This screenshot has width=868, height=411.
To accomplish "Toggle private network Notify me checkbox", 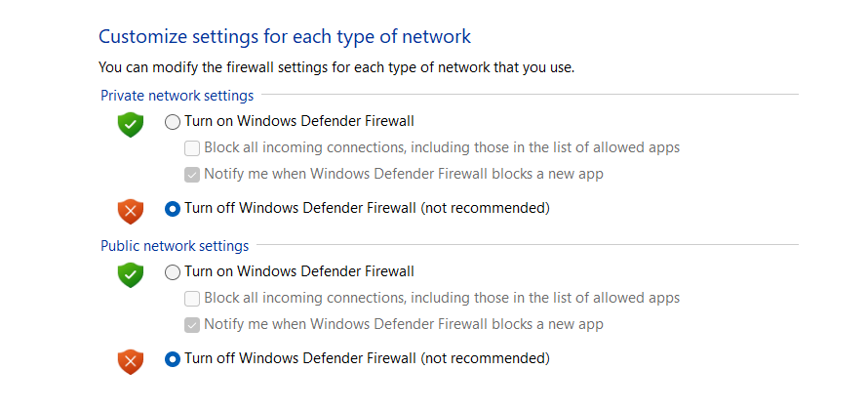I will (192, 175).
